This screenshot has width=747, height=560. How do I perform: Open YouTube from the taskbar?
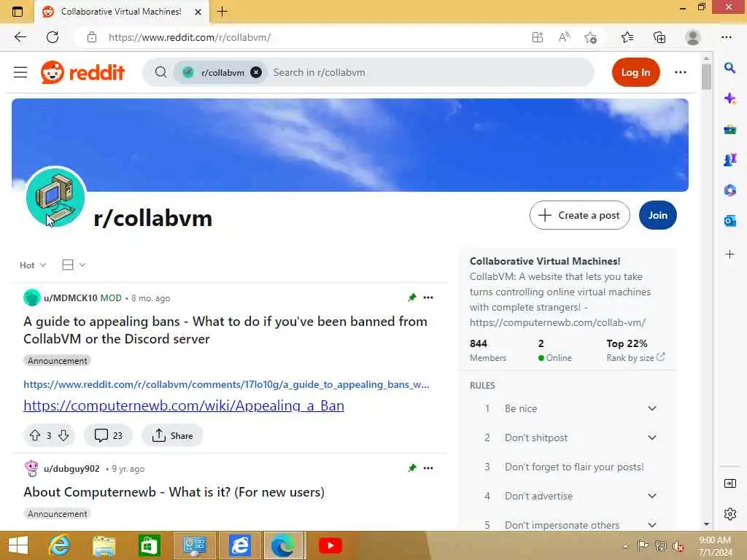tap(330, 545)
